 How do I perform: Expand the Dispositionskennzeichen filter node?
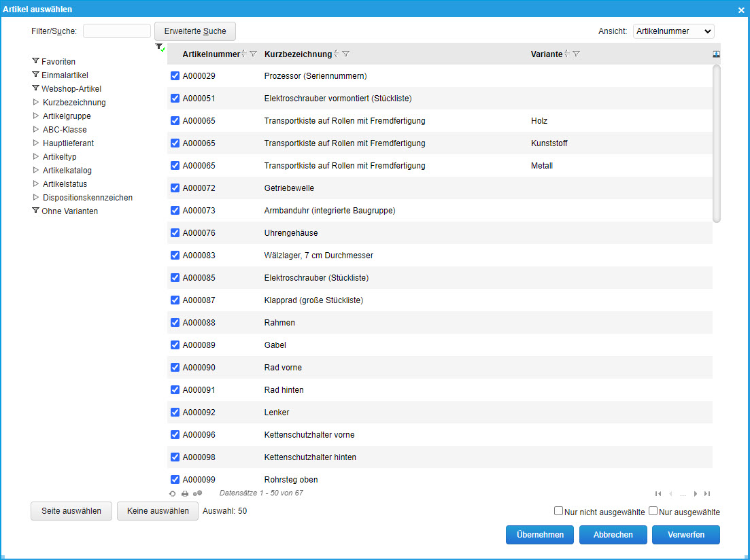36,198
